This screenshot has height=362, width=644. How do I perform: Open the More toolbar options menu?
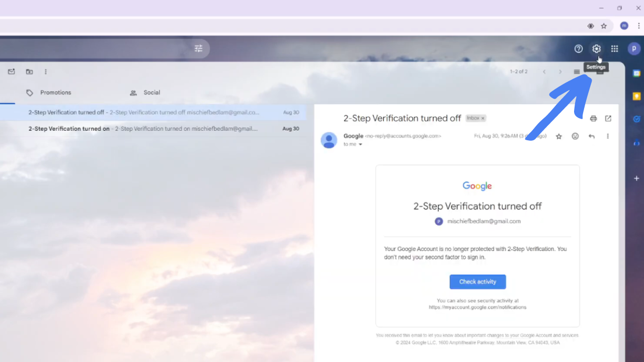[x=46, y=72]
